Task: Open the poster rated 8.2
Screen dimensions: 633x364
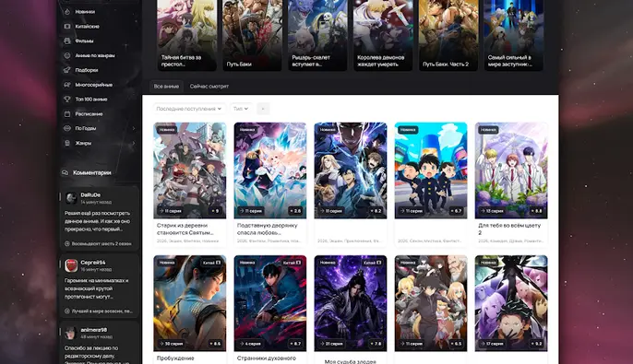Action: (x=351, y=170)
